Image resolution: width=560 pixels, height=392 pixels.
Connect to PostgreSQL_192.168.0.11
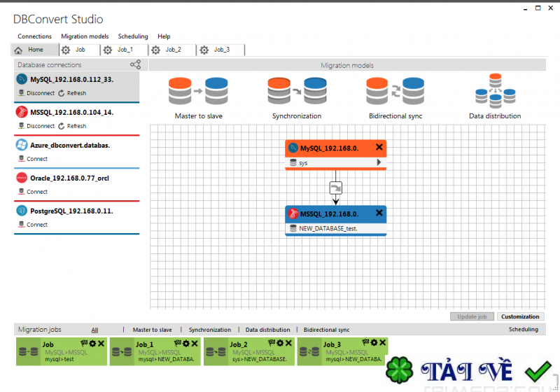(33, 224)
